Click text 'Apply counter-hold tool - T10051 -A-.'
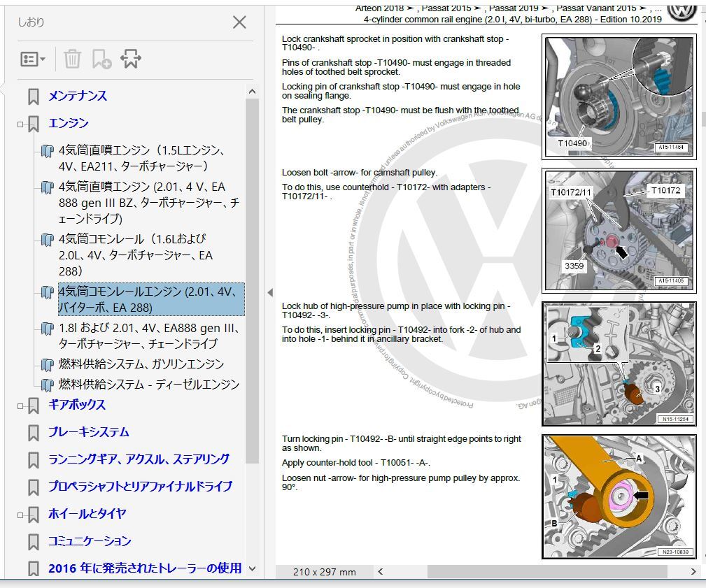 pyautogui.click(x=355, y=462)
